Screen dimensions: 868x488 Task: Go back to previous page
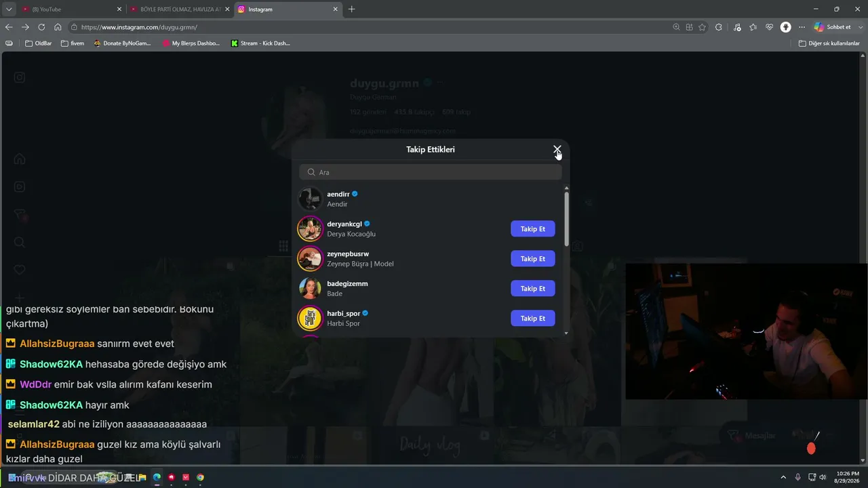coord(9,27)
